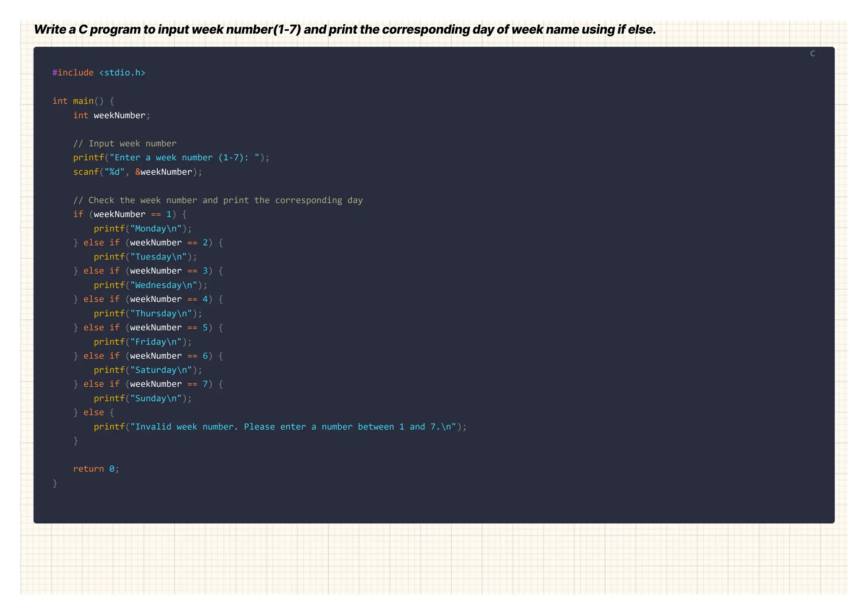Viewport: 868px width, 614px height.
Task: Click the 'else if (weekNumber == 7)' line
Action: tap(148, 384)
